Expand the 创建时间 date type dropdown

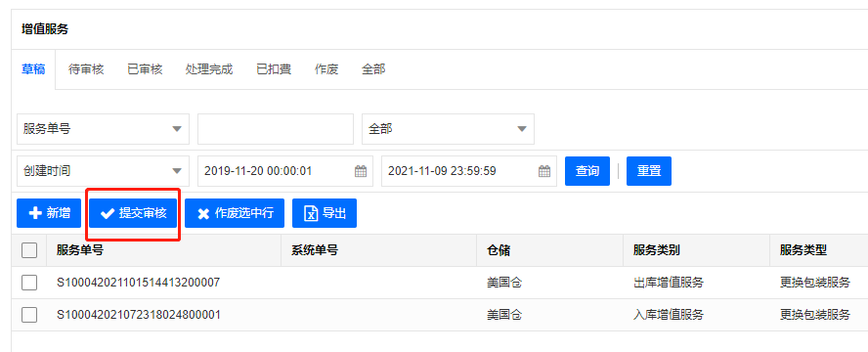point(103,171)
